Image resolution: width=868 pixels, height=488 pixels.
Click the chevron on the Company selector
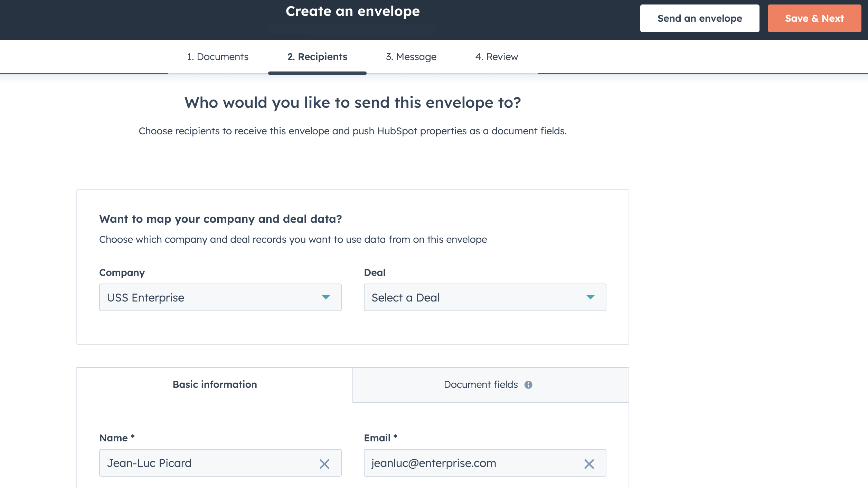[x=326, y=297]
